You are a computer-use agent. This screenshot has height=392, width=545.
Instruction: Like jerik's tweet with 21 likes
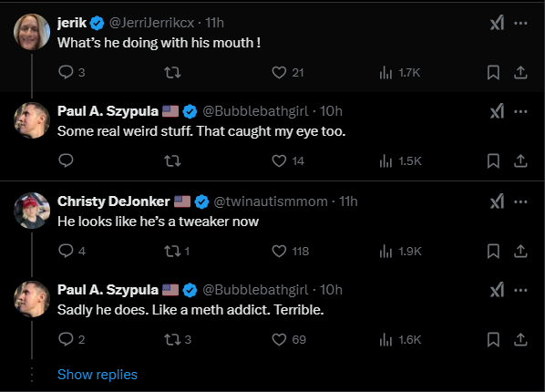pos(288,72)
